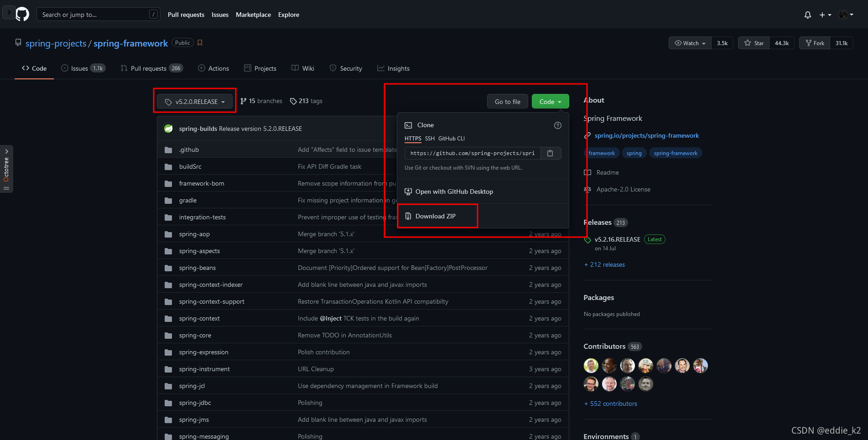Click the Star button
Image resolution: width=868 pixels, height=440 pixels.
click(x=754, y=43)
